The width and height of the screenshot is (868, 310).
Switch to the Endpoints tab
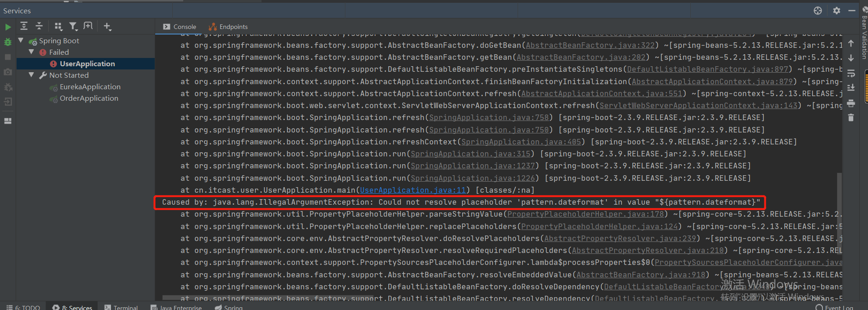[x=228, y=27]
